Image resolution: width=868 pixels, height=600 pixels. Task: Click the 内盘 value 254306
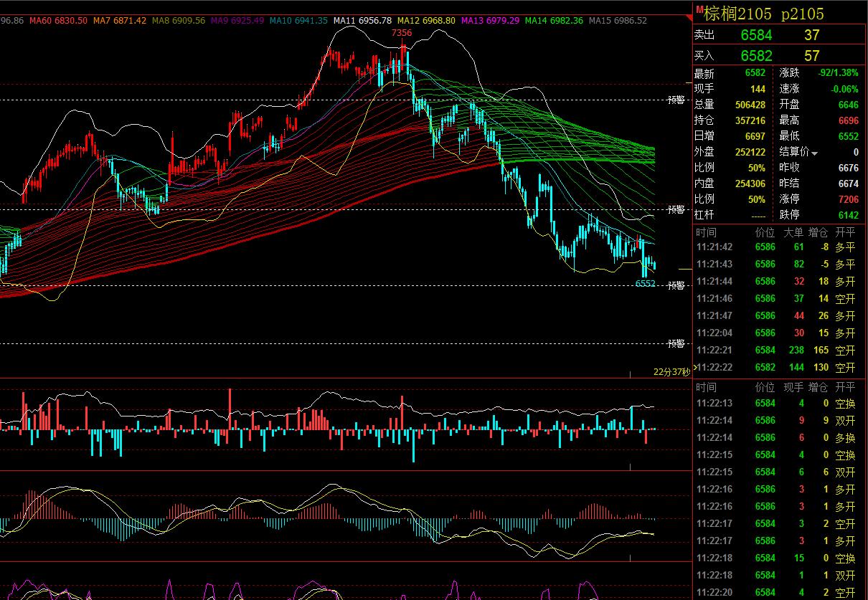pos(750,184)
